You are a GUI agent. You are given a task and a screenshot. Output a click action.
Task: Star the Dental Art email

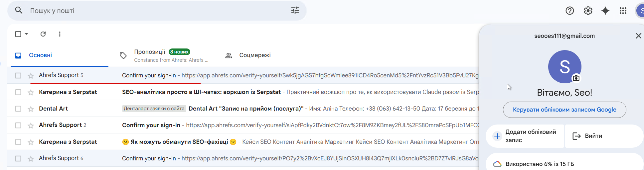click(31, 109)
